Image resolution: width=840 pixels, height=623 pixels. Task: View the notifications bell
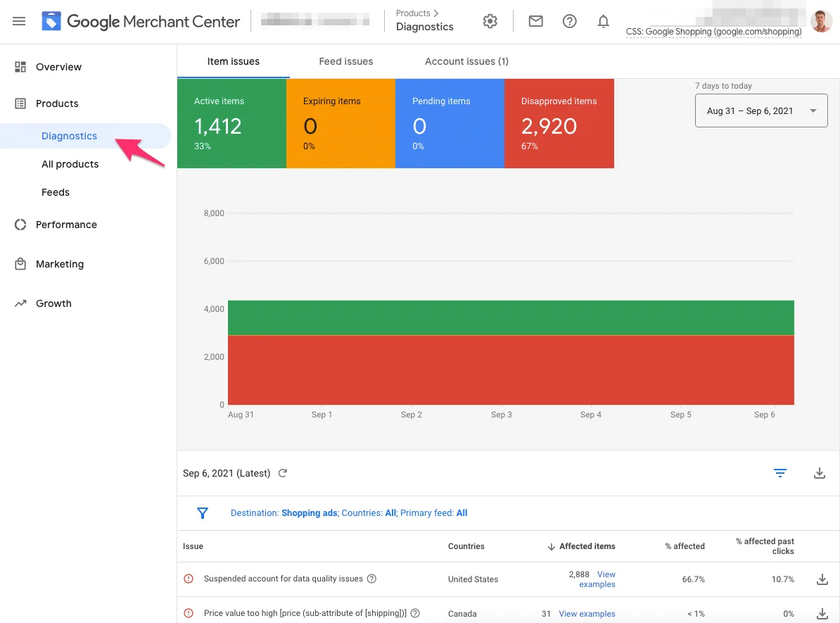coord(603,20)
